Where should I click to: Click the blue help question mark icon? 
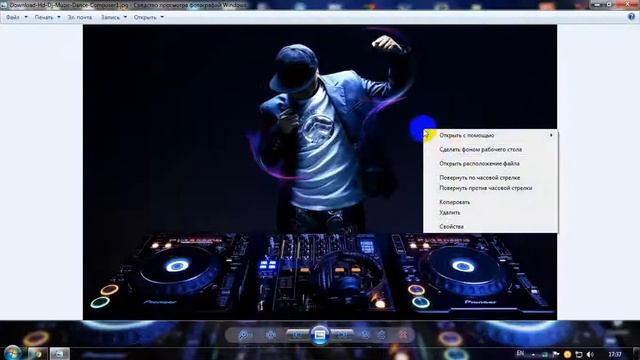click(x=631, y=17)
